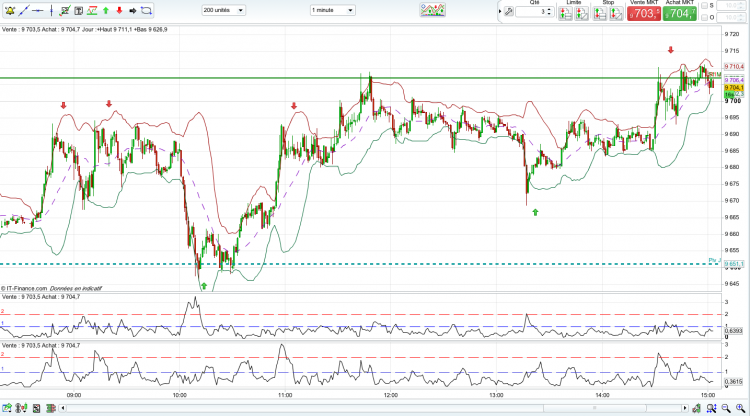Select the diagonal trend line drawing tool

23,10
